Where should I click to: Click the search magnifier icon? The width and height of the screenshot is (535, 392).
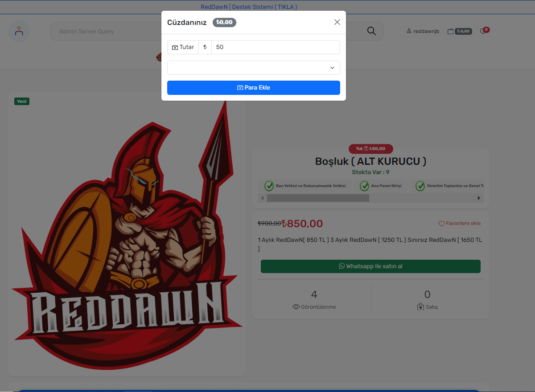[x=371, y=31]
